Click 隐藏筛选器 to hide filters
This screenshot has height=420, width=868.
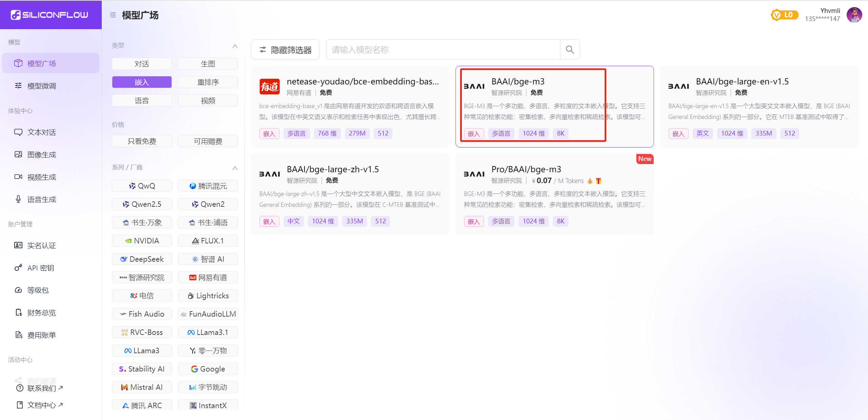click(285, 50)
